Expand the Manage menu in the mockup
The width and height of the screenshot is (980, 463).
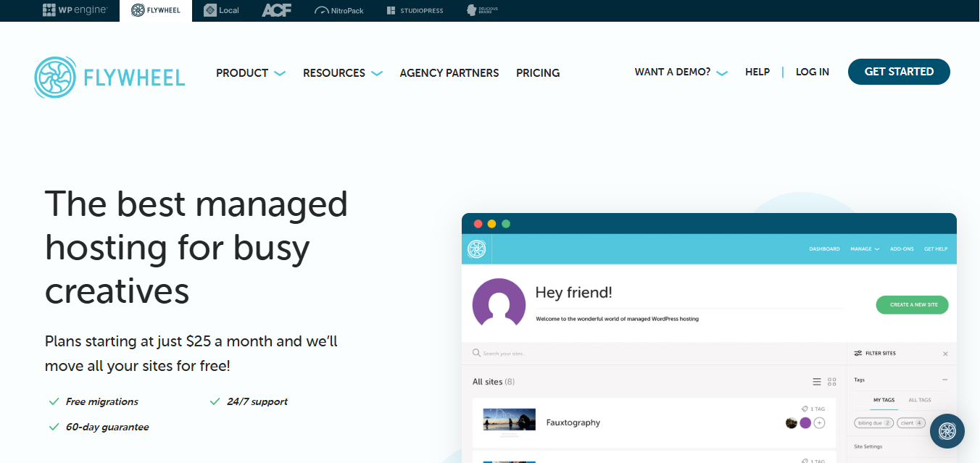(865, 249)
